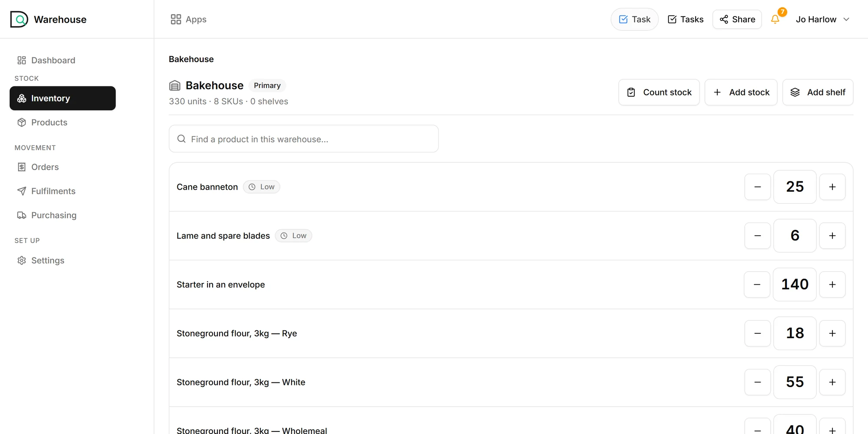Click the Stoneground flour Rye quantity 18
The image size is (868, 434).
pyautogui.click(x=795, y=333)
